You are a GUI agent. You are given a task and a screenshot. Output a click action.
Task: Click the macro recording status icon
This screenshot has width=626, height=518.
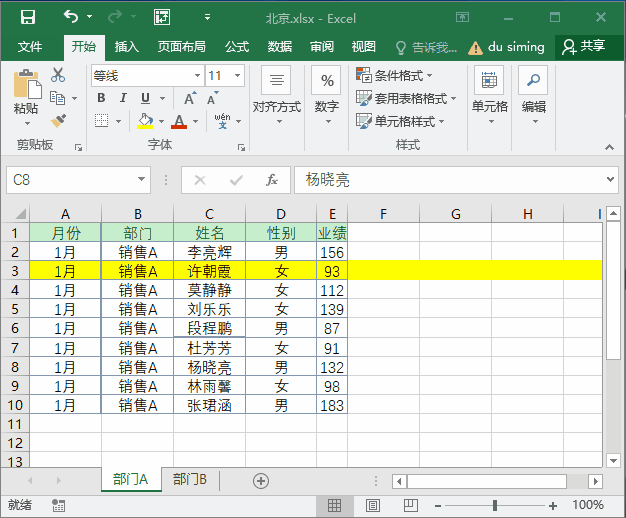58,506
